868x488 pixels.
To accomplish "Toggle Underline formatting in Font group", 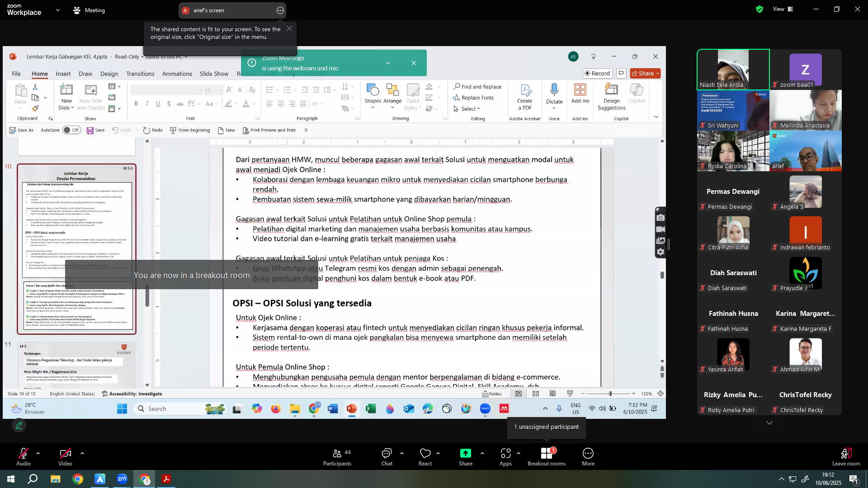I will click(x=158, y=104).
